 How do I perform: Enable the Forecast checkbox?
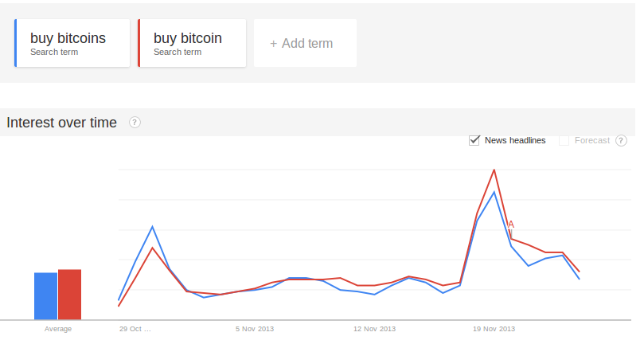tap(564, 141)
